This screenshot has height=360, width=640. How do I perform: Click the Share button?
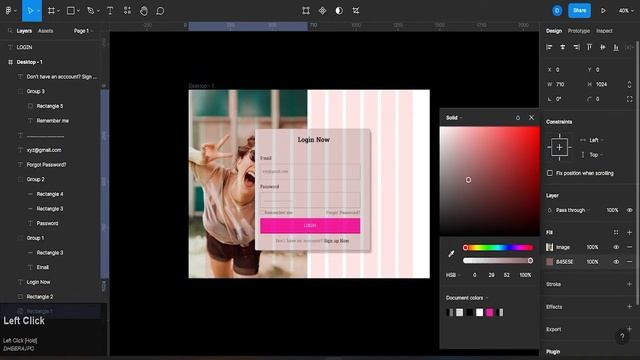[x=579, y=11]
